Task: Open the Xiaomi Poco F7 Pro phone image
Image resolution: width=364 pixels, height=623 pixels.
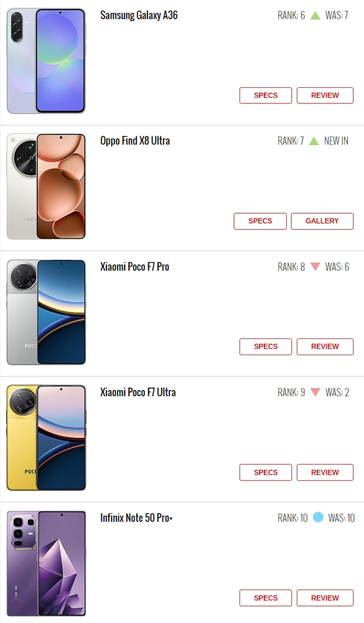Action: [46, 312]
